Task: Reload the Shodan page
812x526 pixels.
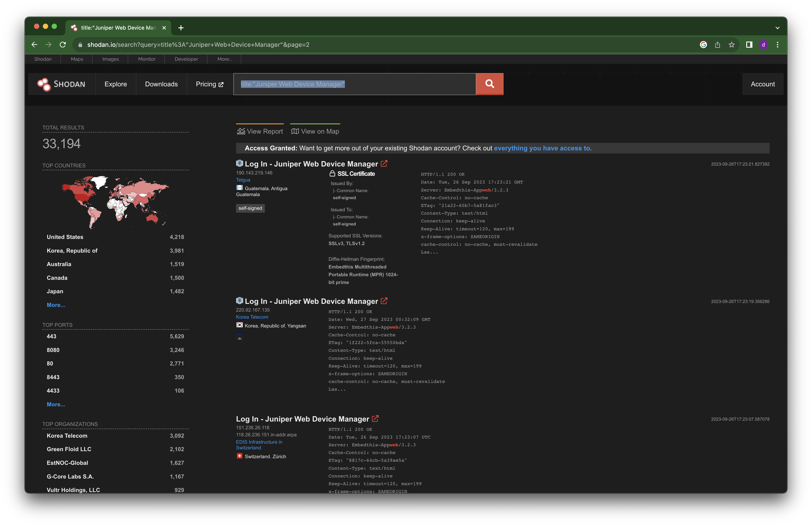Action: (x=63, y=45)
